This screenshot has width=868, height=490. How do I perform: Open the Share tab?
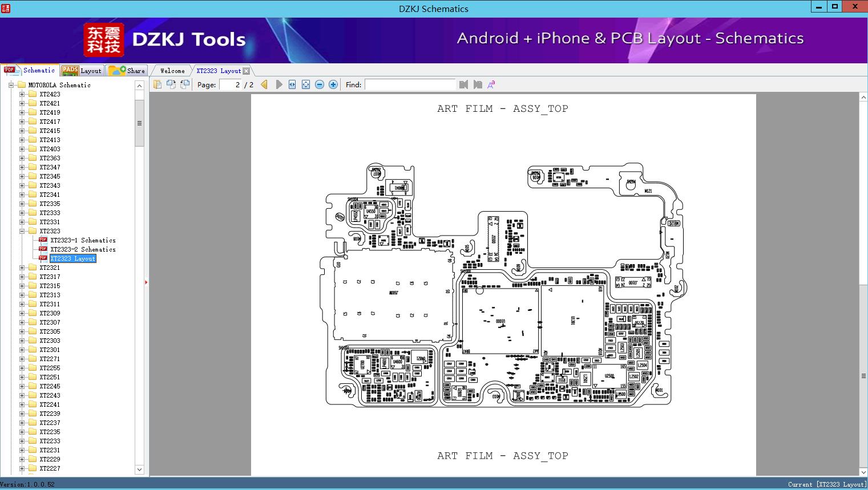(127, 71)
